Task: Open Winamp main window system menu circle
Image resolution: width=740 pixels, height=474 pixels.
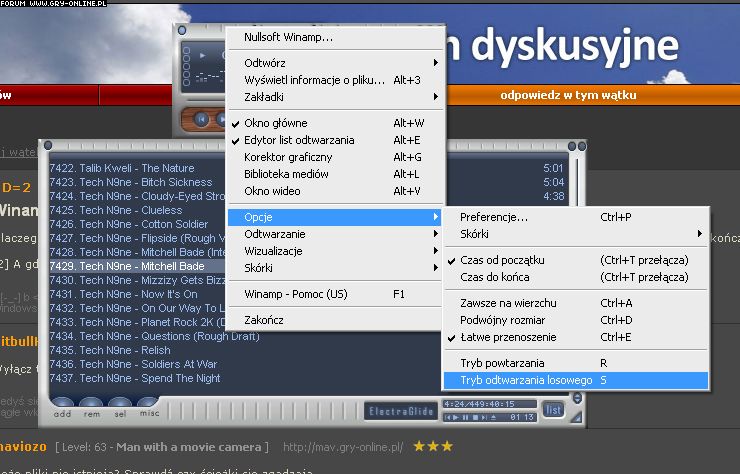Action: (x=182, y=31)
